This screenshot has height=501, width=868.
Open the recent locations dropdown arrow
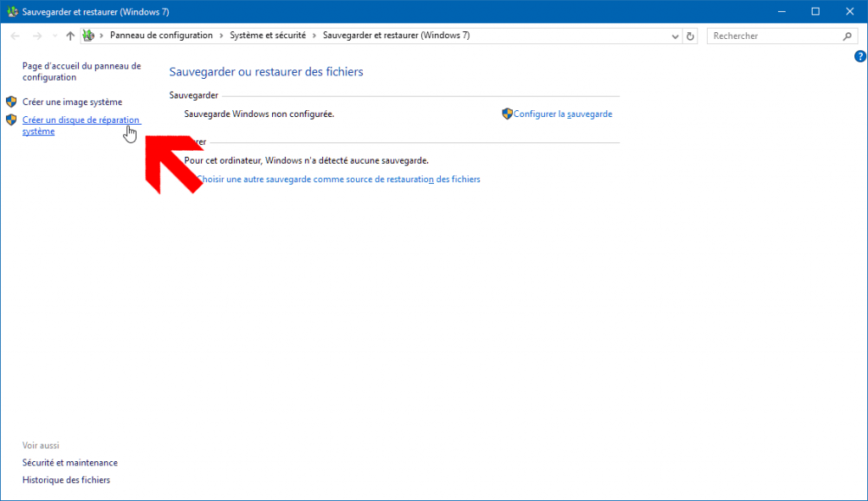coord(55,36)
